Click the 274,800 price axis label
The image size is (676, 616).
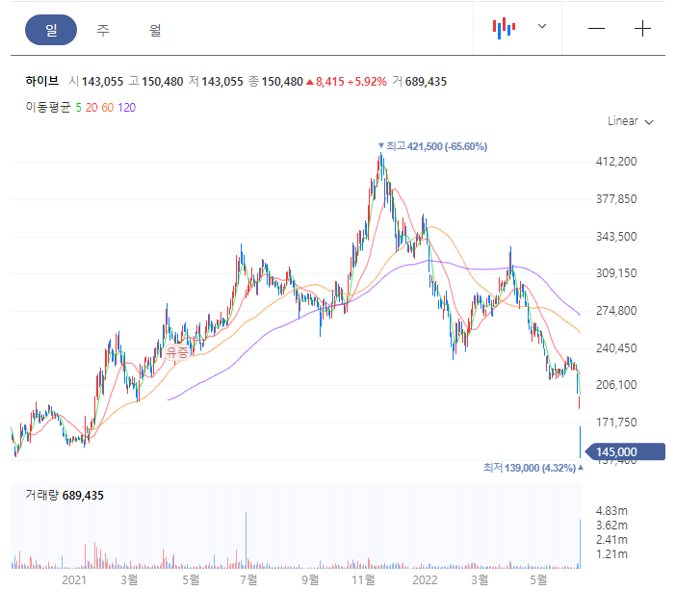pos(616,311)
